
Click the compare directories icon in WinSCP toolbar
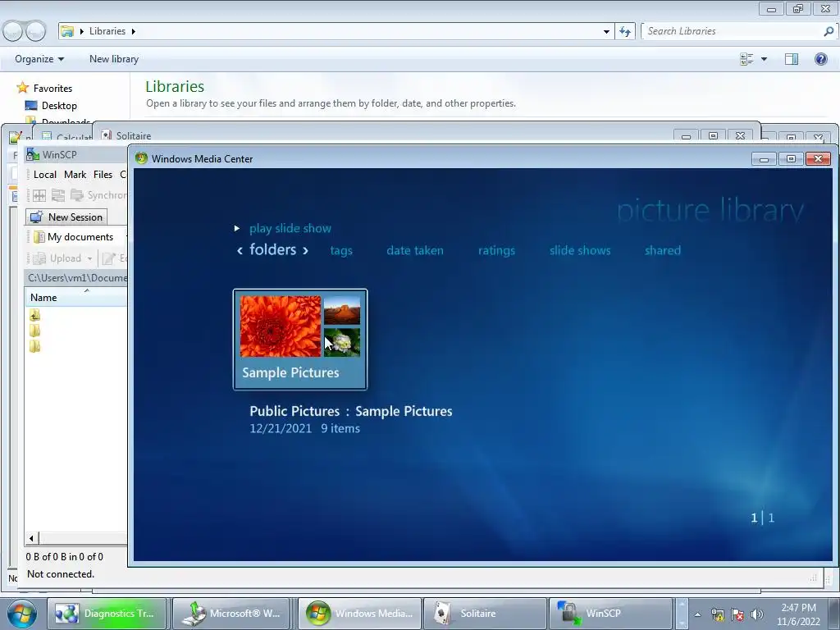[58, 195]
